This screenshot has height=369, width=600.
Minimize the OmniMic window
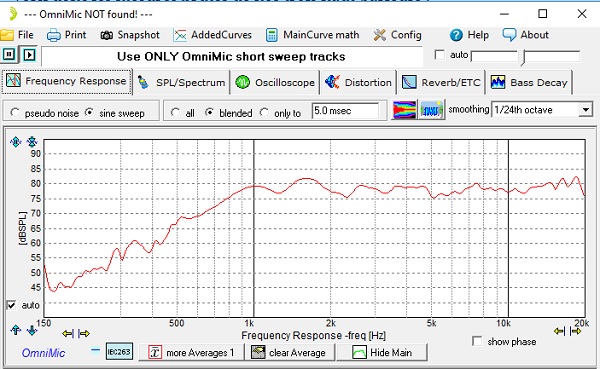click(x=504, y=14)
